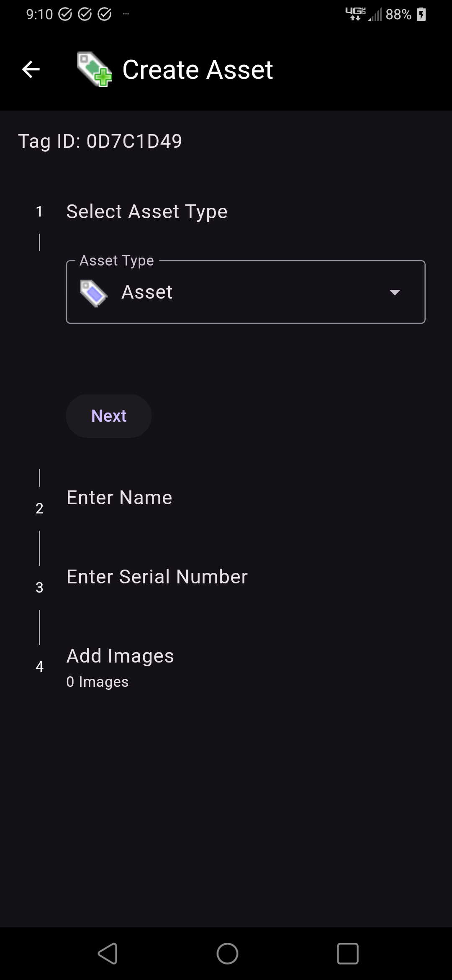Screen dimensions: 452x980
Task: Tap the back arrow icon
Action: pyautogui.click(x=31, y=70)
